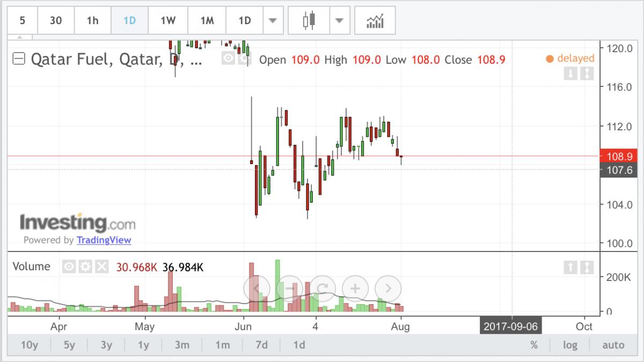
Task: Maximize Volume pane arrow icon
Action: [587, 267]
